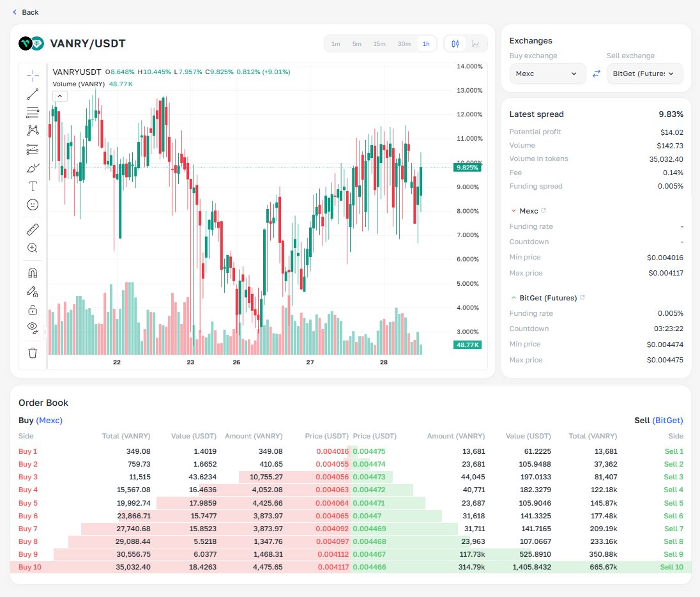700x597 pixels.
Task: Click the drawing toolbar collapse handle
Action: (45, 332)
